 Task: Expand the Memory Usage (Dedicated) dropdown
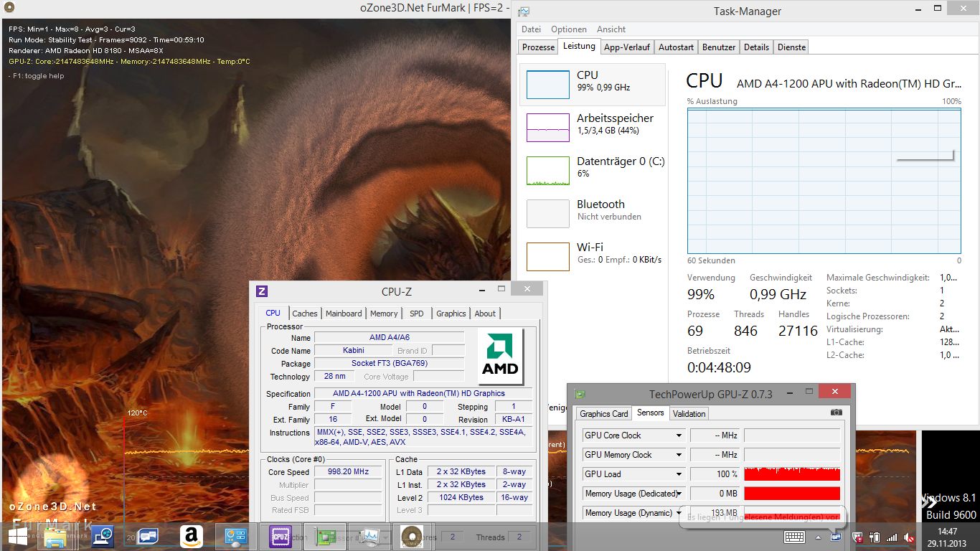coord(679,494)
